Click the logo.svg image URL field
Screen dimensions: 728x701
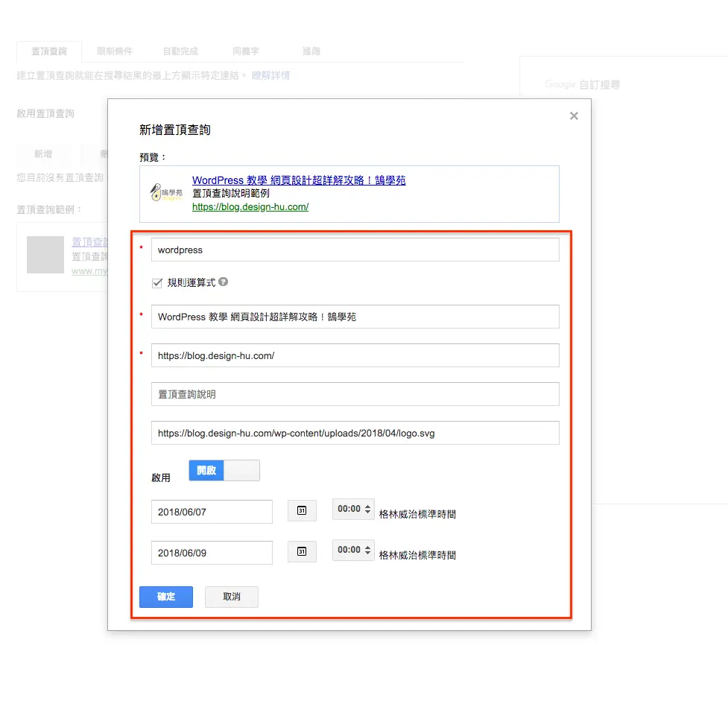pos(355,433)
